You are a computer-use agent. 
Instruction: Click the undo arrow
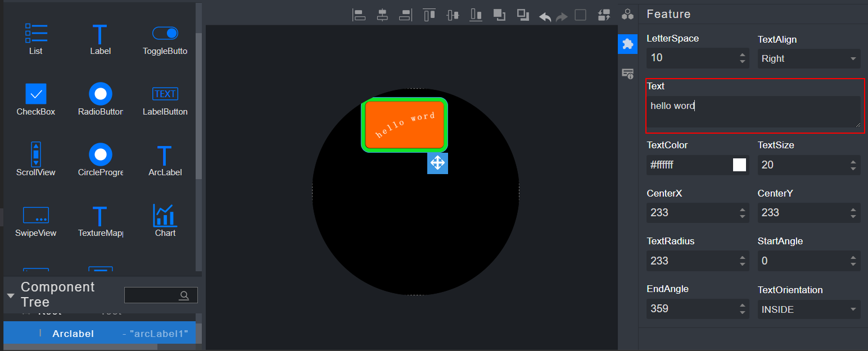click(x=545, y=16)
